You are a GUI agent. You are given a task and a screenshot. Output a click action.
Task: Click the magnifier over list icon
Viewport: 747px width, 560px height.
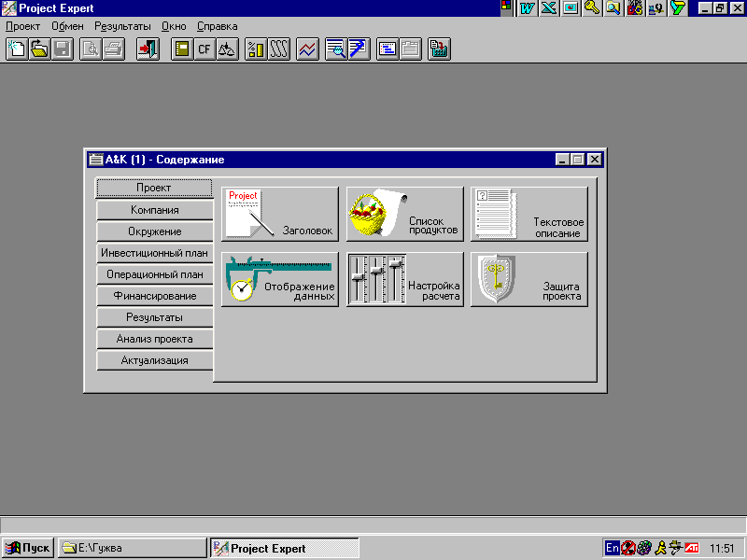tap(336, 49)
